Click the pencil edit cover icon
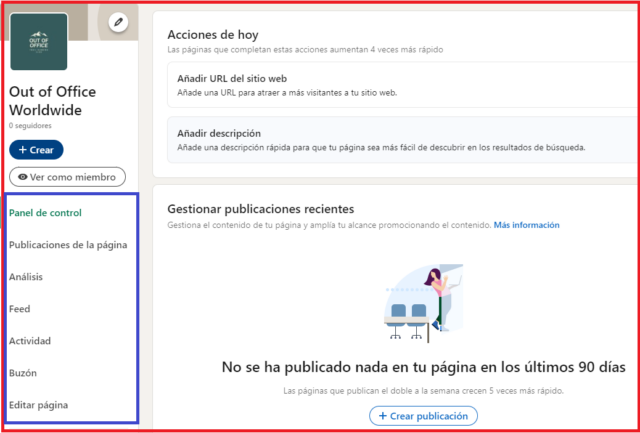 (x=118, y=22)
